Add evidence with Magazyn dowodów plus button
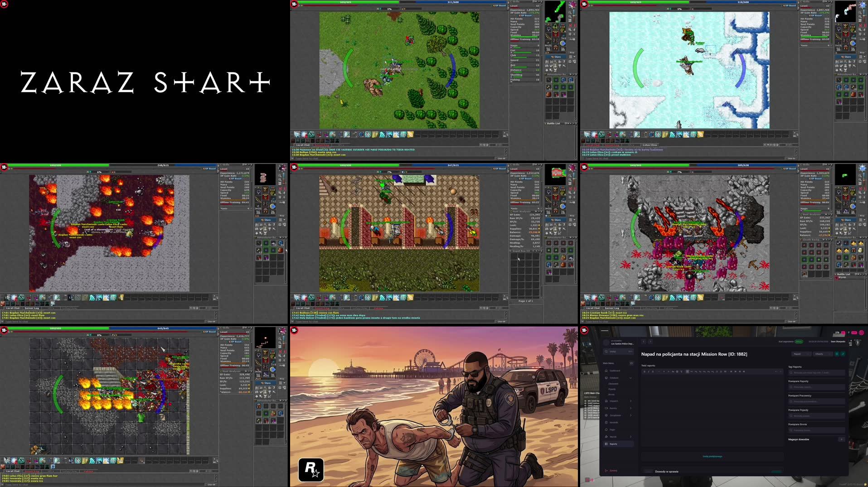868x487 pixels. pos(842,439)
